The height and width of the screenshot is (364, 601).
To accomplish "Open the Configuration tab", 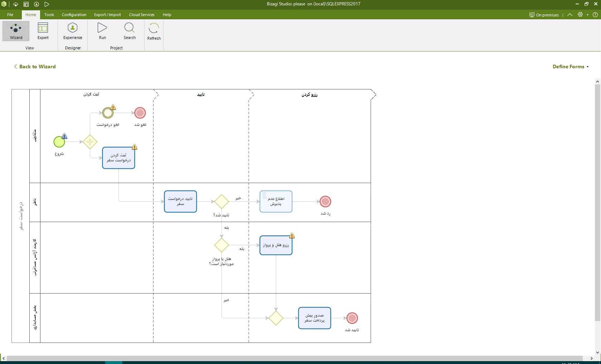I will pyautogui.click(x=74, y=15).
